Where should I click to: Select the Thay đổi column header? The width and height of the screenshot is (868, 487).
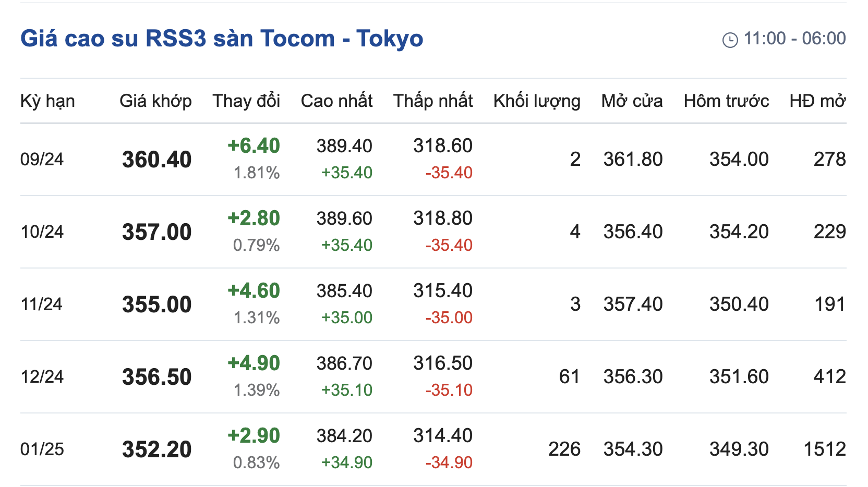click(x=246, y=101)
